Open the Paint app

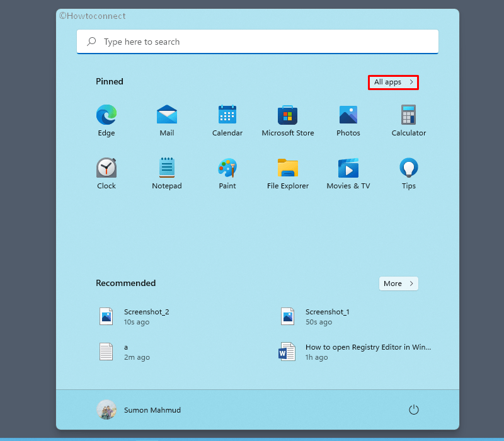coord(227,168)
